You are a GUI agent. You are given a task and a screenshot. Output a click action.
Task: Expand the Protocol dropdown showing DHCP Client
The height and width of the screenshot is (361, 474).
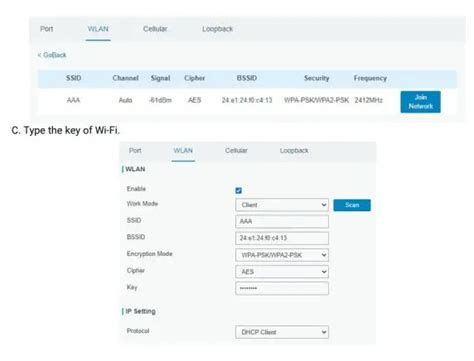coord(282,332)
